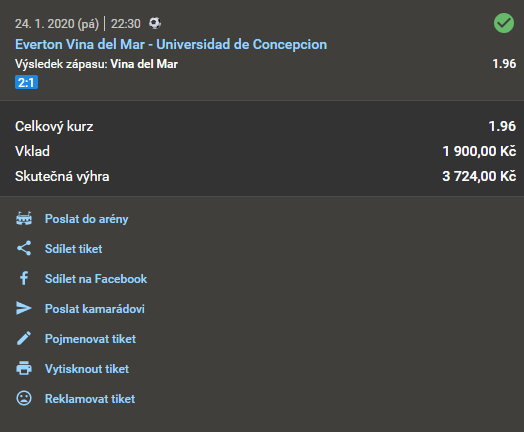Screen dimensions: 524x432
Task: Click the printer icon
Action: click(24, 368)
